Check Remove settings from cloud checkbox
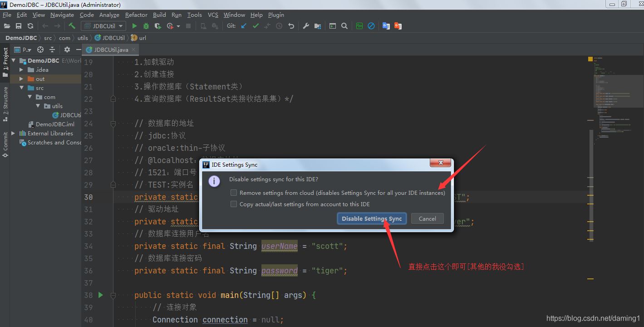The width and height of the screenshot is (644, 327). 234,193
